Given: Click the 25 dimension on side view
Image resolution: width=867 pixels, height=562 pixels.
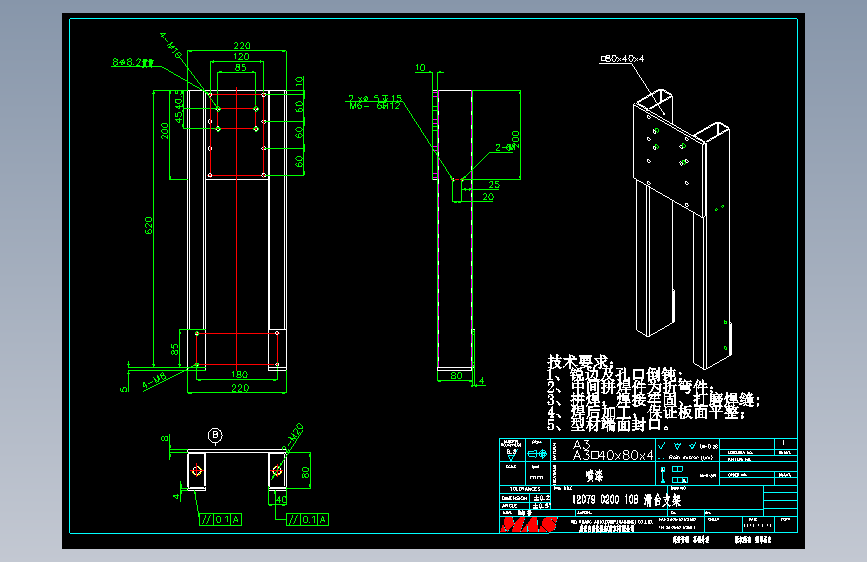Looking at the screenshot, I should click(494, 185).
